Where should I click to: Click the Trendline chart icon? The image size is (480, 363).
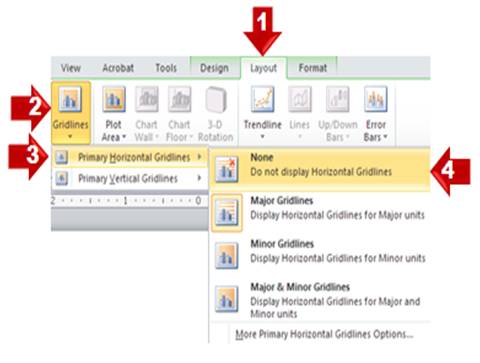click(x=263, y=99)
